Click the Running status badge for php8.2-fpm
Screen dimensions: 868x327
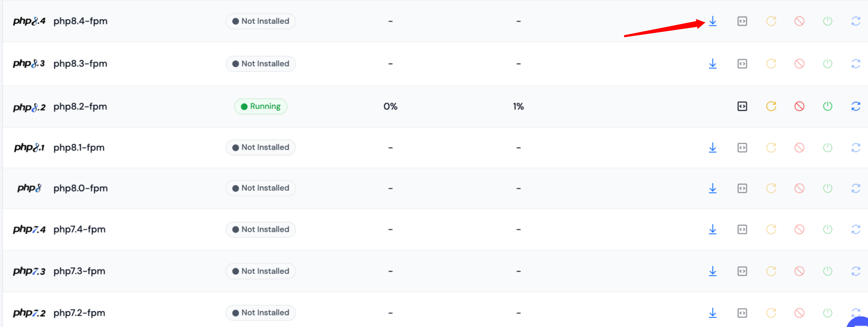(x=260, y=106)
